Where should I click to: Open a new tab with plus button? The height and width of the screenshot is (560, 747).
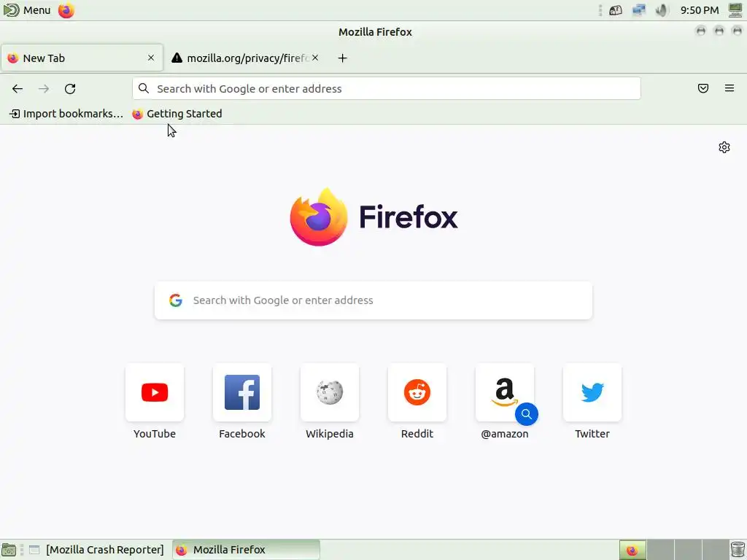tap(343, 58)
